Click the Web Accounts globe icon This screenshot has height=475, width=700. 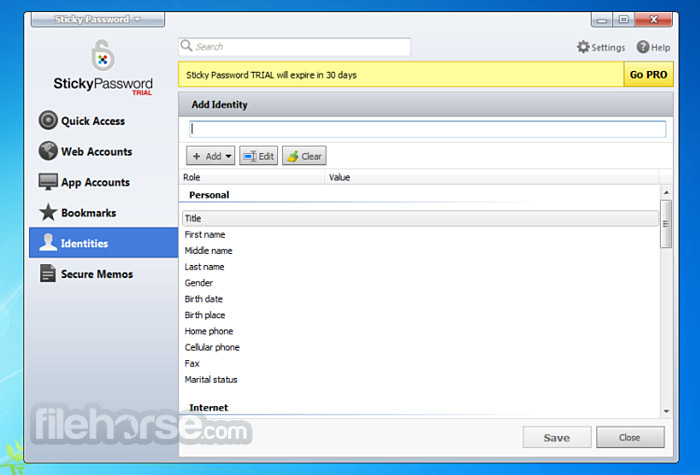[48, 151]
